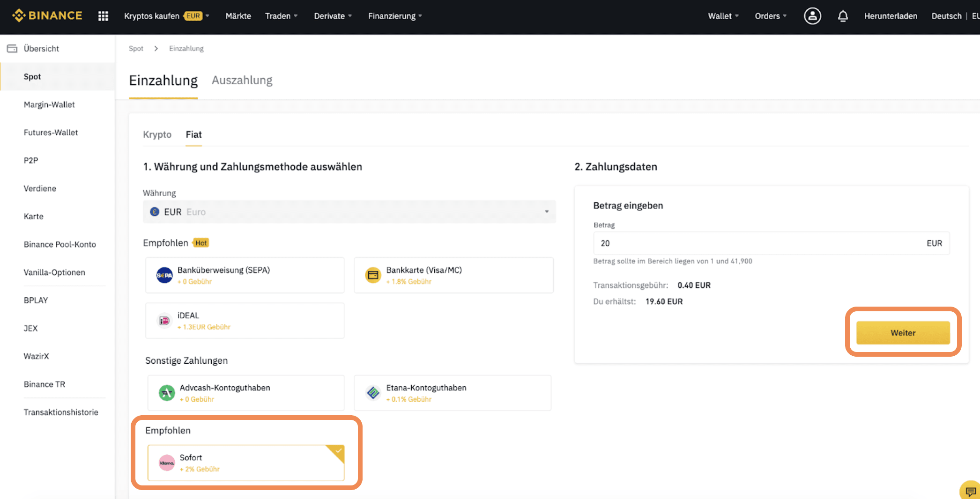Switch to the Auszahlung tab

point(242,81)
